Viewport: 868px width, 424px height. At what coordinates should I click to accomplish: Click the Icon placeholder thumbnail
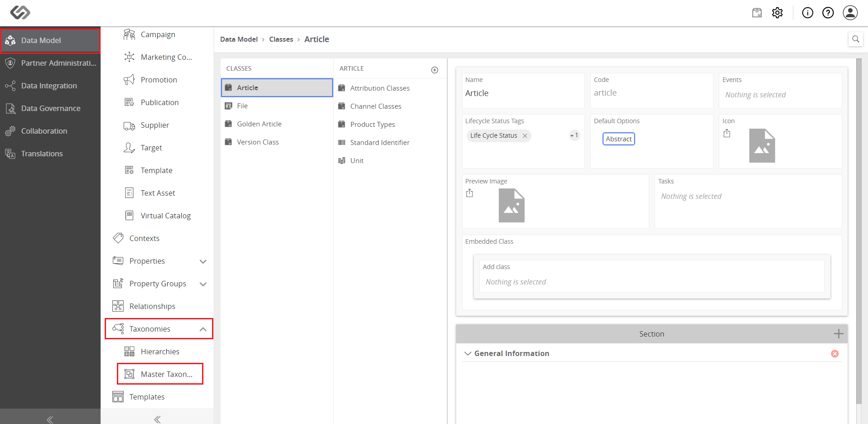click(762, 145)
